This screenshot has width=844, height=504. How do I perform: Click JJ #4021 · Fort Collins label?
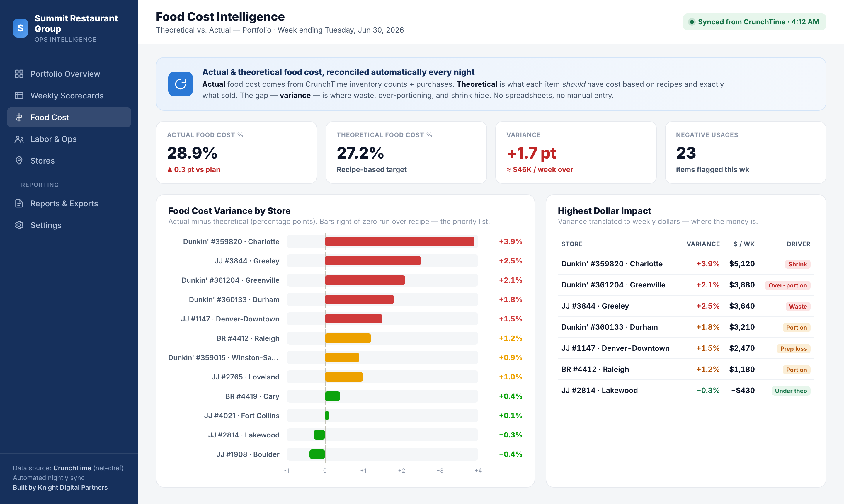click(242, 416)
